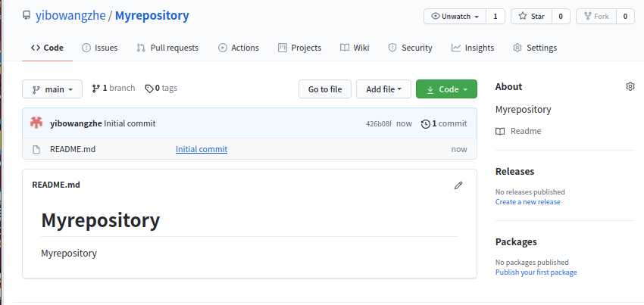Click the repository book icon beside yibowangzhe
Viewport: 644px width, 305px height.
[27, 16]
